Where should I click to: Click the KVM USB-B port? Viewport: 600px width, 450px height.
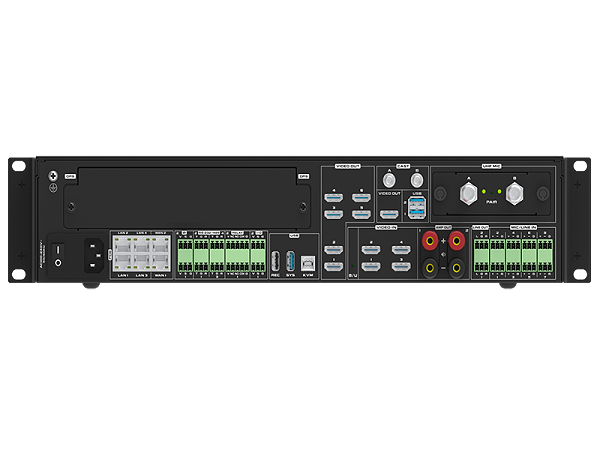(307, 261)
